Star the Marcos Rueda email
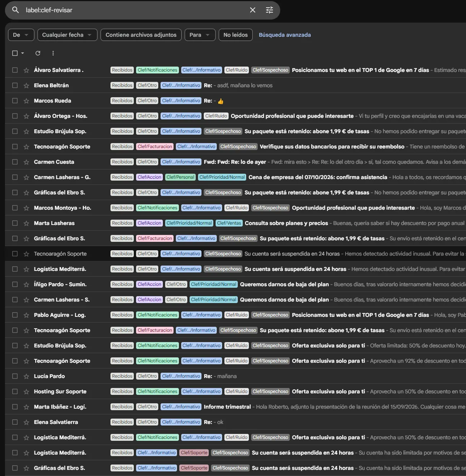This screenshot has height=476, width=466. tap(26, 101)
